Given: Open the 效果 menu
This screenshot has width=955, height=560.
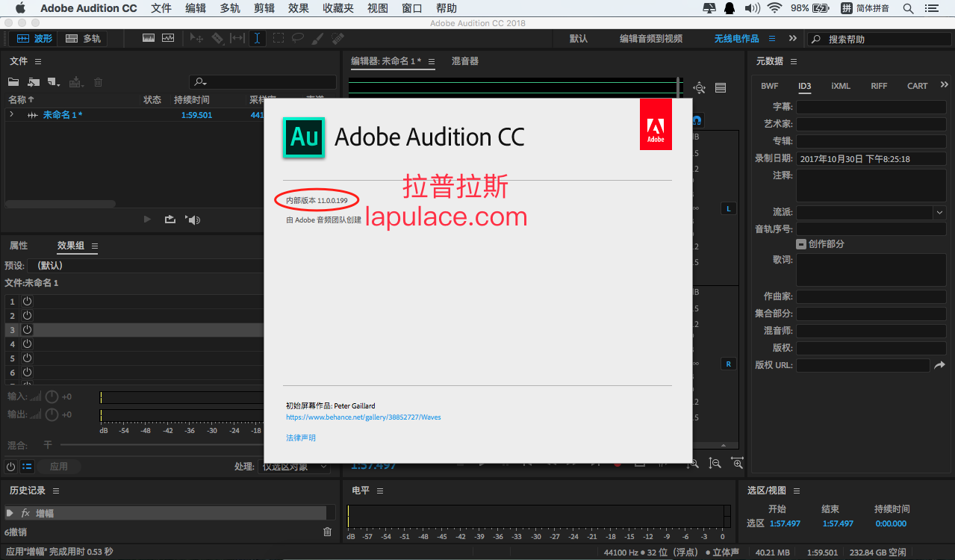Looking at the screenshot, I should pyautogui.click(x=298, y=8).
